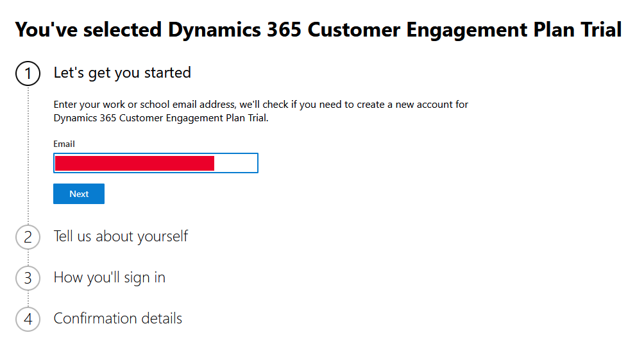Click the step 2 circle icon
Viewport: 644px width, 360px height.
coord(28,237)
